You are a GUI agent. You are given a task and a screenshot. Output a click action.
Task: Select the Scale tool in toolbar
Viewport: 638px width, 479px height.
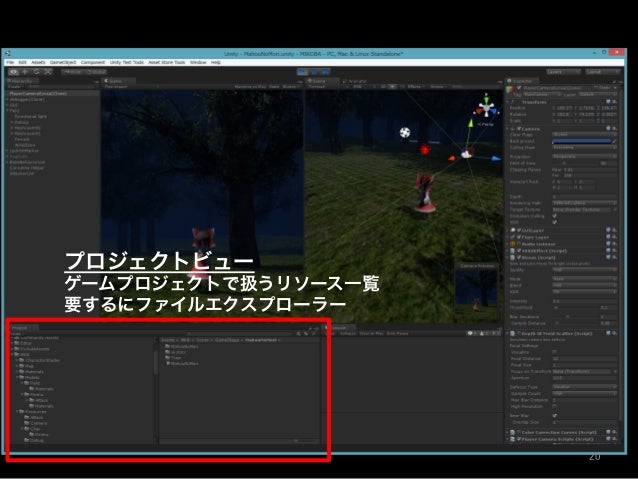48,72
